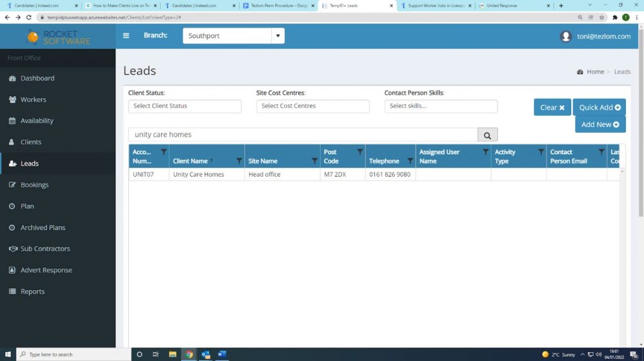This screenshot has height=361, width=644.
Task: Open filter for Client Name column
Action: tap(239, 161)
